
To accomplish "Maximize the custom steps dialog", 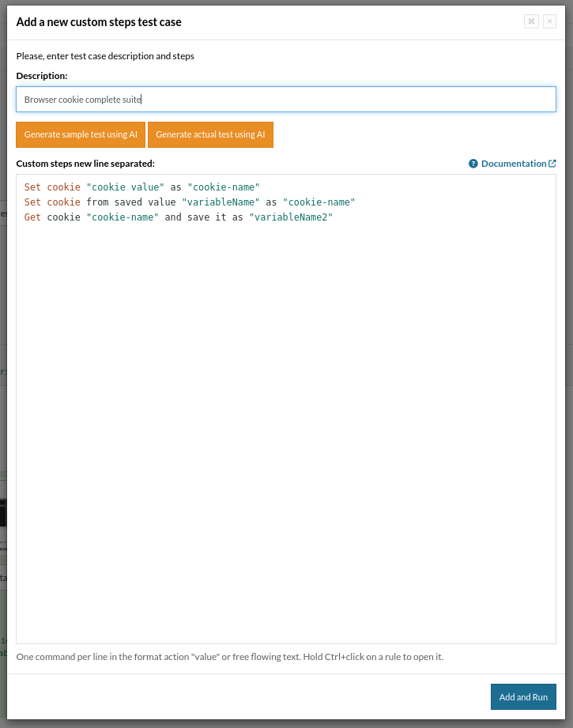I will pyautogui.click(x=531, y=22).
